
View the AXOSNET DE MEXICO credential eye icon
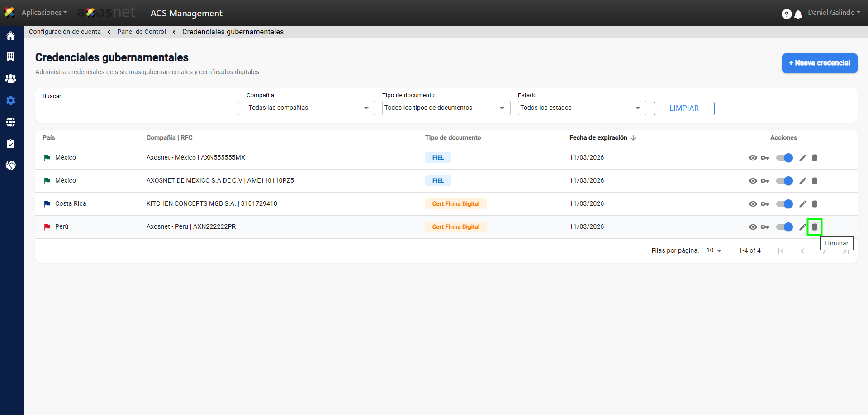tap(753, 181)
